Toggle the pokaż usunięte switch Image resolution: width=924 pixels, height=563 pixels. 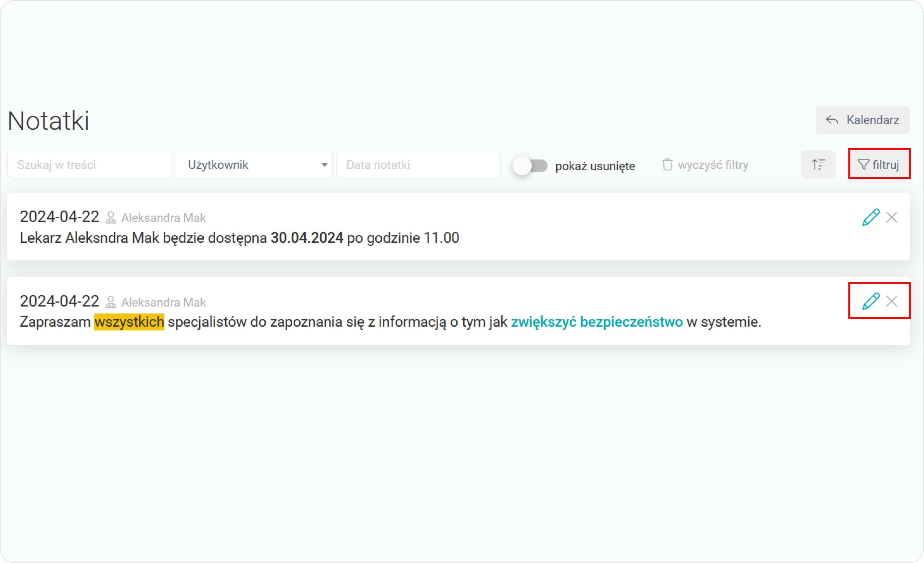pyautogui.click(x=530, y=166)
